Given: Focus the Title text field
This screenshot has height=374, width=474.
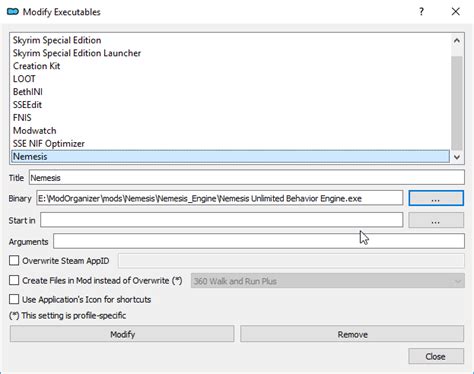Looking at the screenshot, I should point(247,177).
